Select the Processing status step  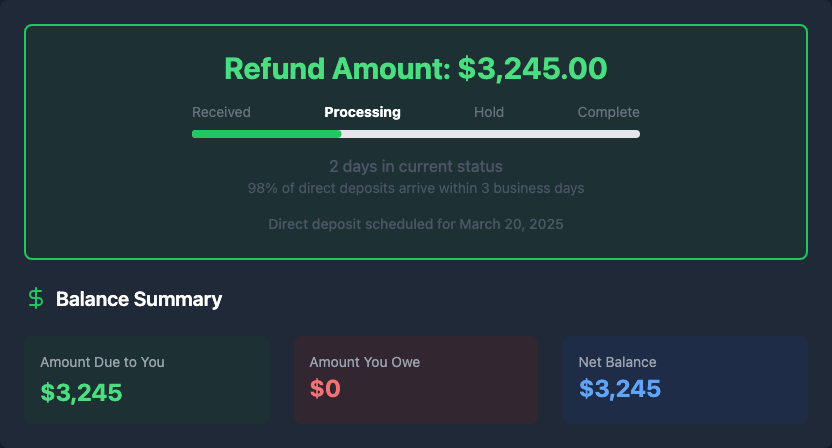click(x=362, y=112)
